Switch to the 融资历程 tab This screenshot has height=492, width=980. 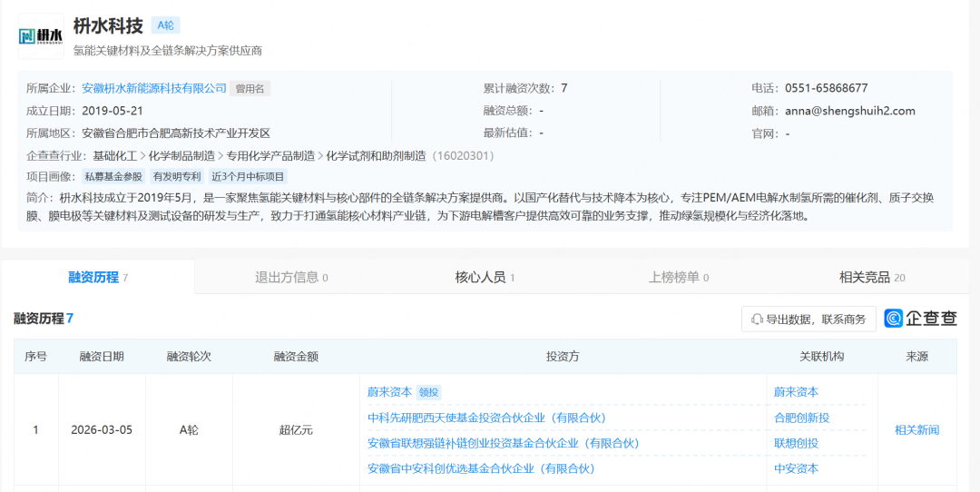coord(98,277)
